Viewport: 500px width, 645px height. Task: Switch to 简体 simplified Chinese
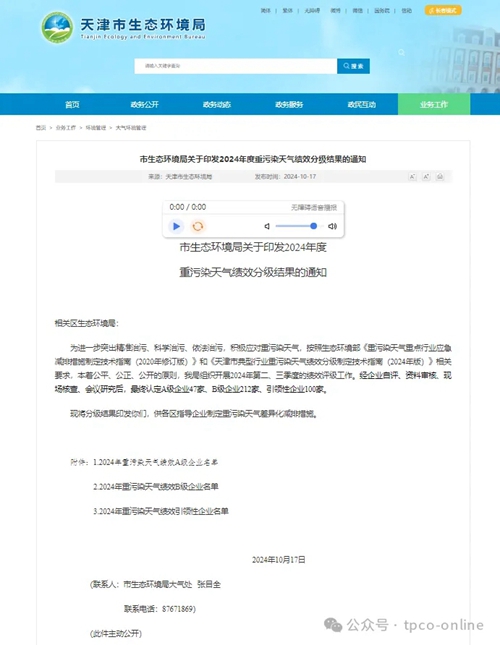coord(266,11)
